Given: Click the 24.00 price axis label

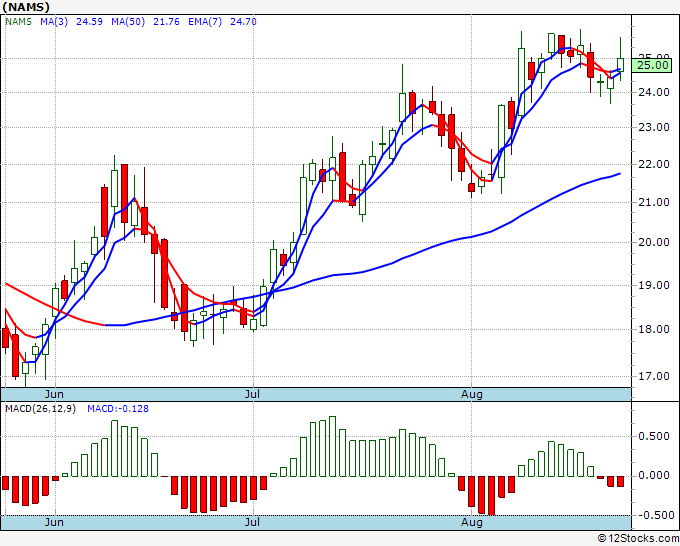Looking at the screenshot, I should click(x=654, y=92).
